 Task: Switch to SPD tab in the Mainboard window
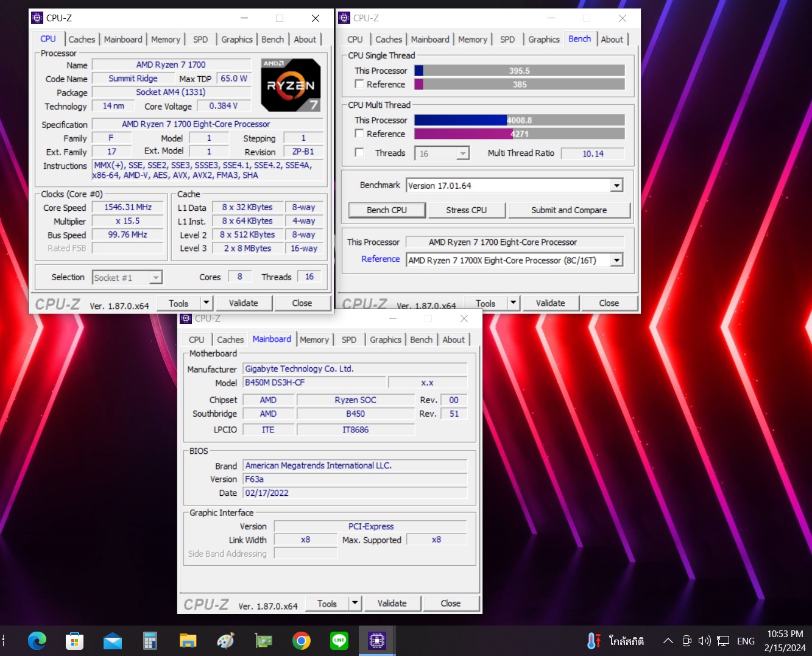349,340
